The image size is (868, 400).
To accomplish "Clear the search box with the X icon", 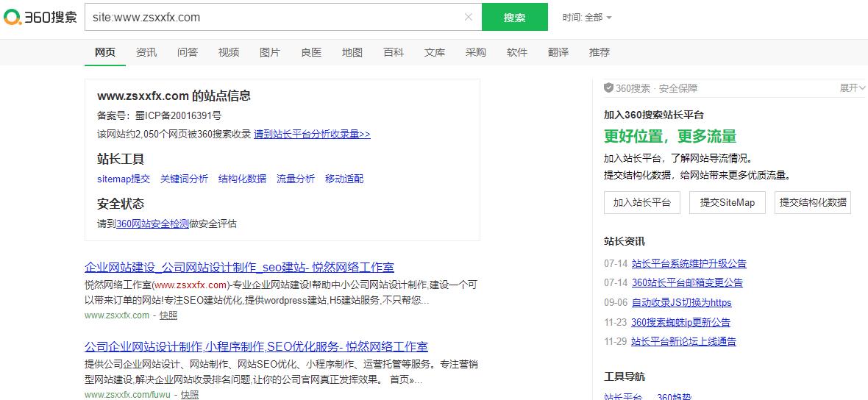I will pos(469,17).
